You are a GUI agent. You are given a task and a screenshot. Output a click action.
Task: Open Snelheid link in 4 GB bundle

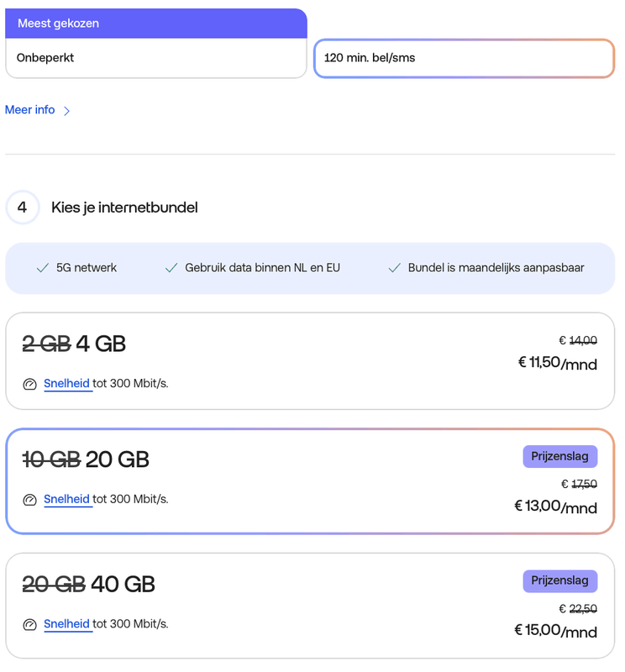pyautogui.click(x=67, y=384)
